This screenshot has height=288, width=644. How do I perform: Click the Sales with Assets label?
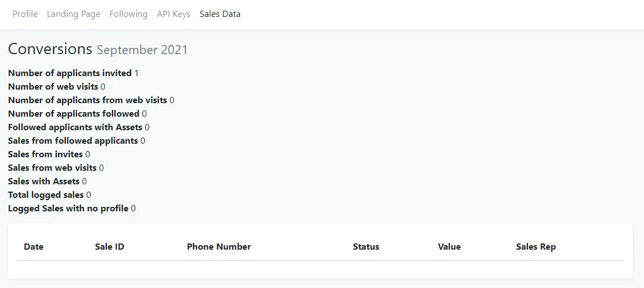point(44,181)
